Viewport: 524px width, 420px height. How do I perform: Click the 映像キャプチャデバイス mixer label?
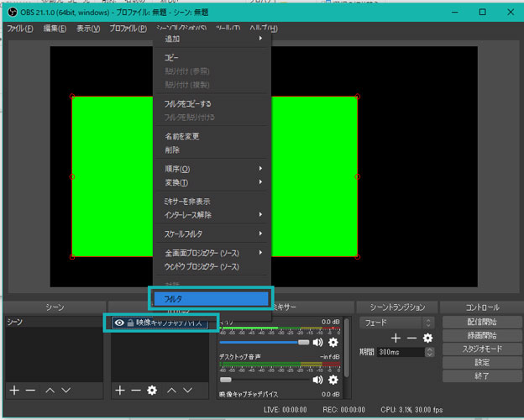[x=249, y=395]
